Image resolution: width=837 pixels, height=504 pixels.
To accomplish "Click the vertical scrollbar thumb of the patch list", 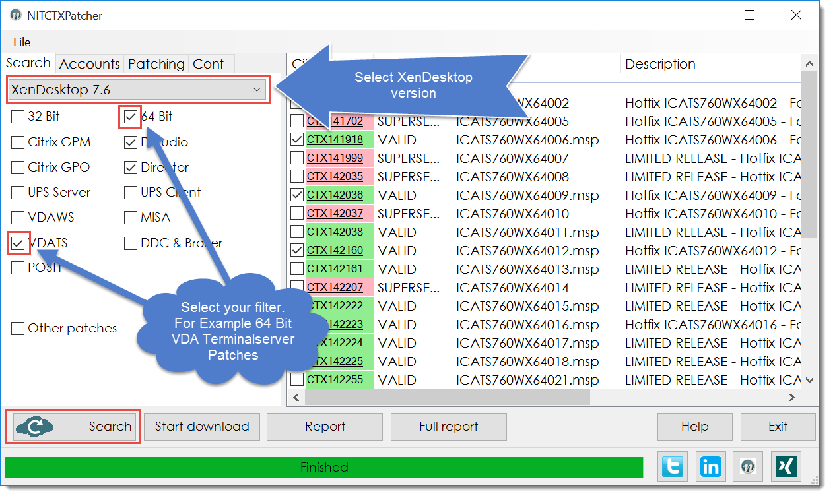I will click(810, 154).
